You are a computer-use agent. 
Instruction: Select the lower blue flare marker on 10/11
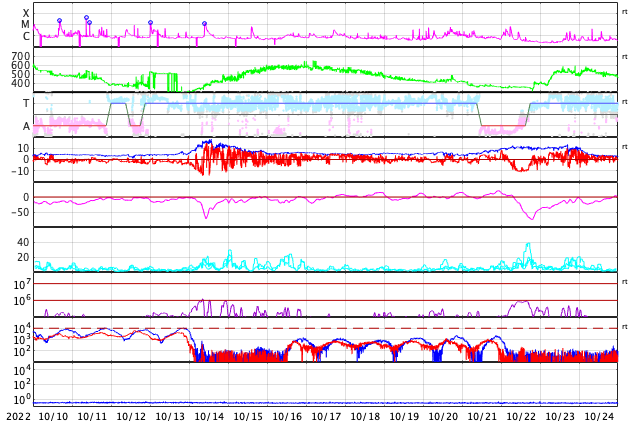pyautogui.click(x=89, y=23)
